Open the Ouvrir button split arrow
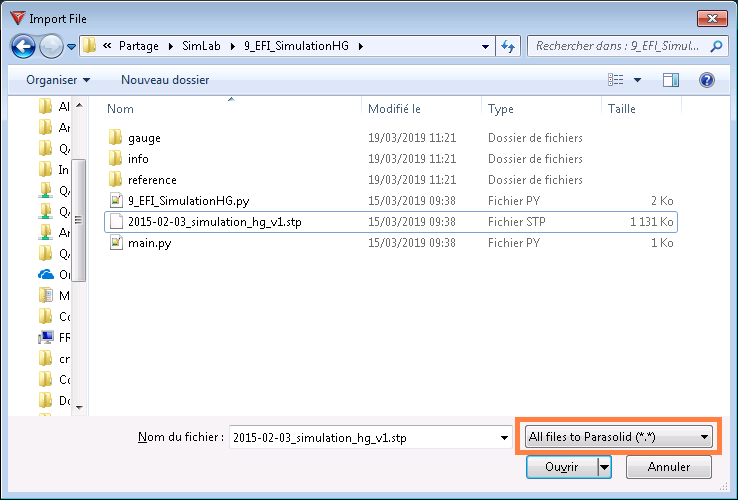Viewport: 738px width, 500px height. [x=603, y=467]
